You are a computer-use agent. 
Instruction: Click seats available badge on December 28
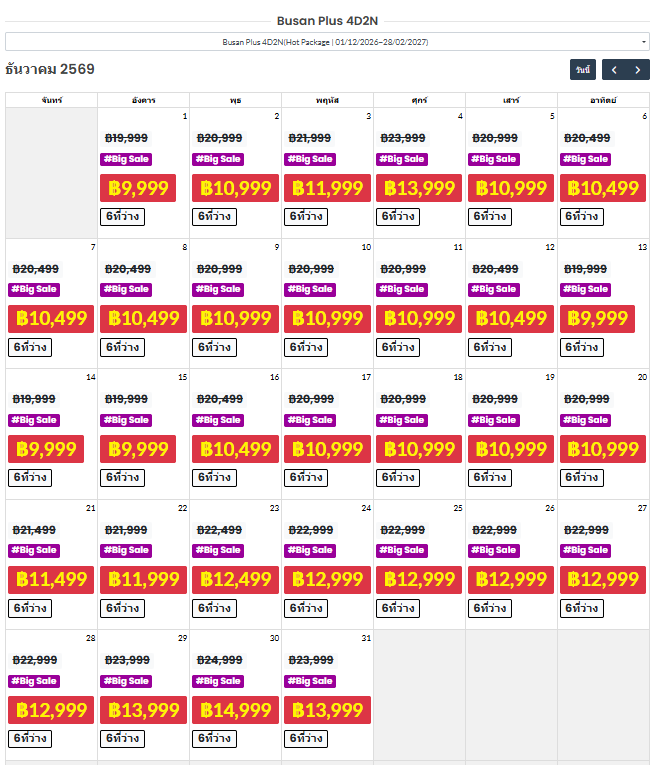(30, 739)
